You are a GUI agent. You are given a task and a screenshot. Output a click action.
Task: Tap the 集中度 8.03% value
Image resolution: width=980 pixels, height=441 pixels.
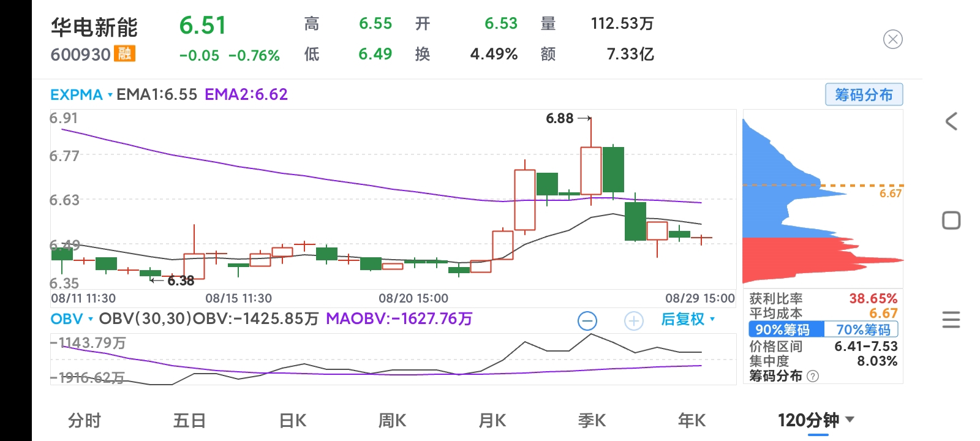877,361
